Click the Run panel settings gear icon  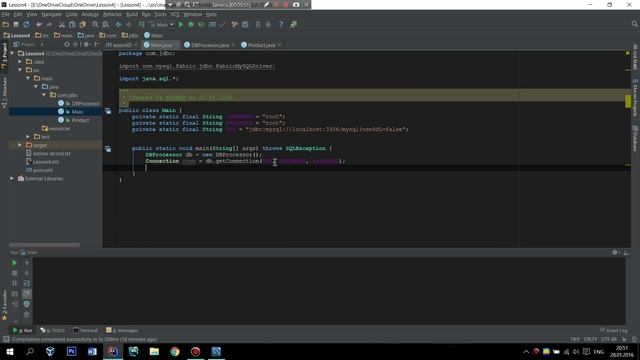coord(615,253)
